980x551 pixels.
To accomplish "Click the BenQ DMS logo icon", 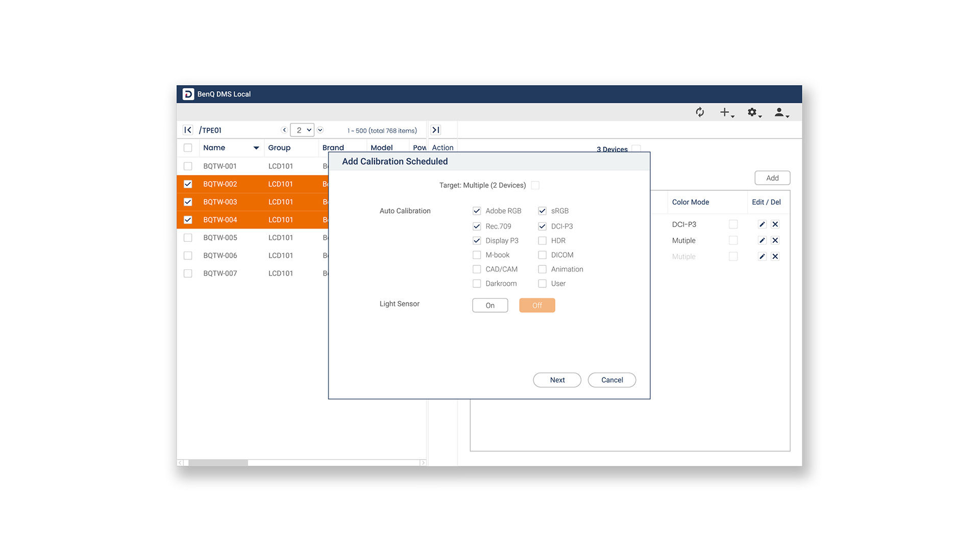I will coord(188,94).
